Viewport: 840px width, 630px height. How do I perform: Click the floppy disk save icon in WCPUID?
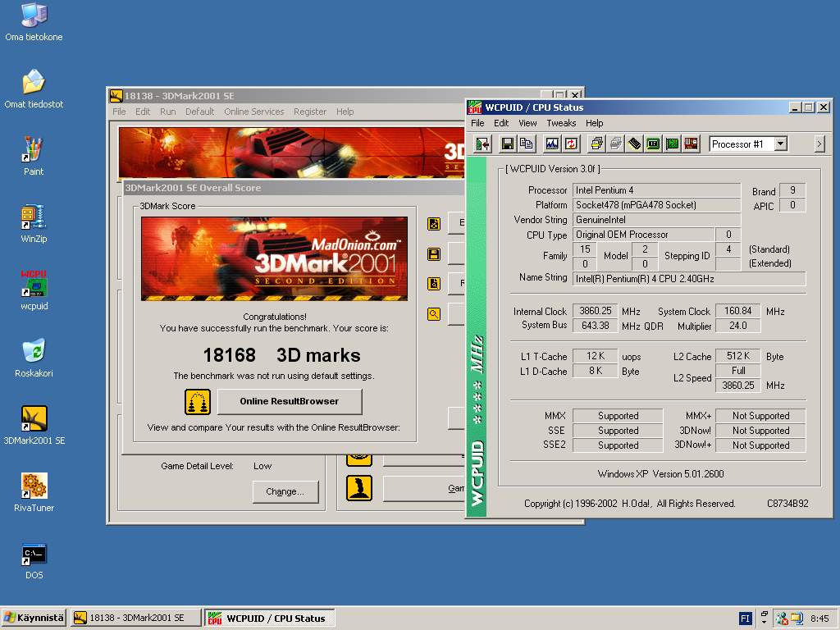pyautogui.click(x=508, y=144)
